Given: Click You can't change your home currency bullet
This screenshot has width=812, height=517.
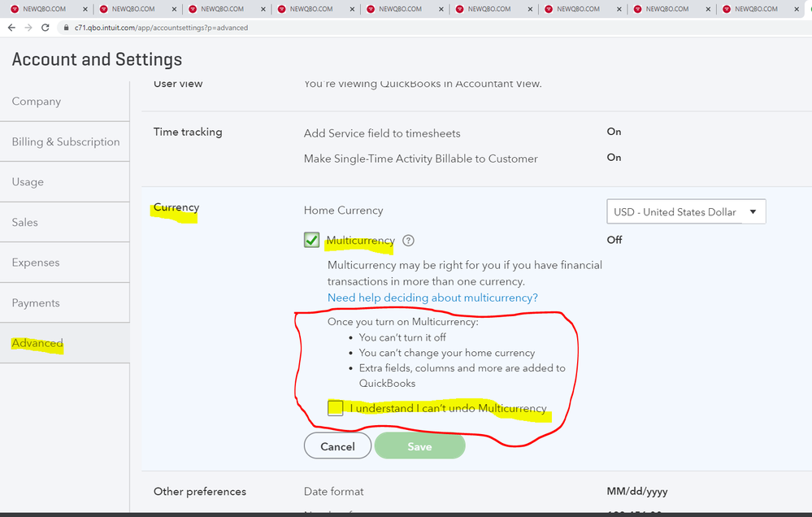Looking at the screenshot, I should pyautogui.click(x=447, y=353).
